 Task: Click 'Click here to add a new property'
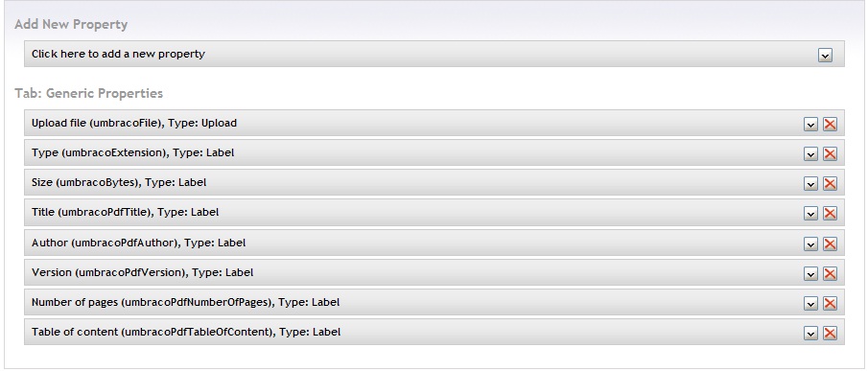118,55
